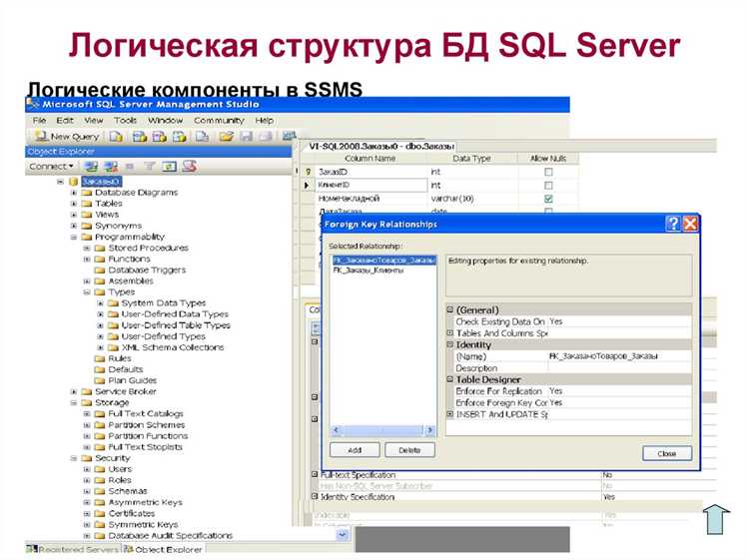
Task: Click the Open File folder icon in toolbar
Action: [226, 137]
